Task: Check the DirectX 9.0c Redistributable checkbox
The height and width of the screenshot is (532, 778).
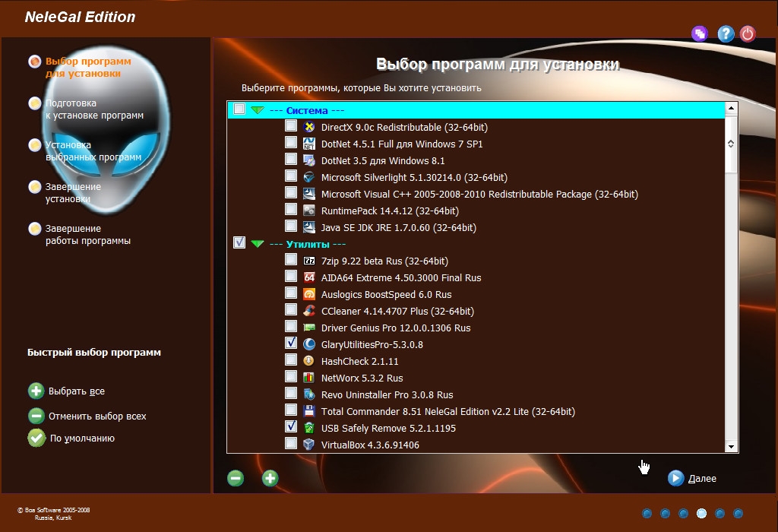Action: coord(291,126)
